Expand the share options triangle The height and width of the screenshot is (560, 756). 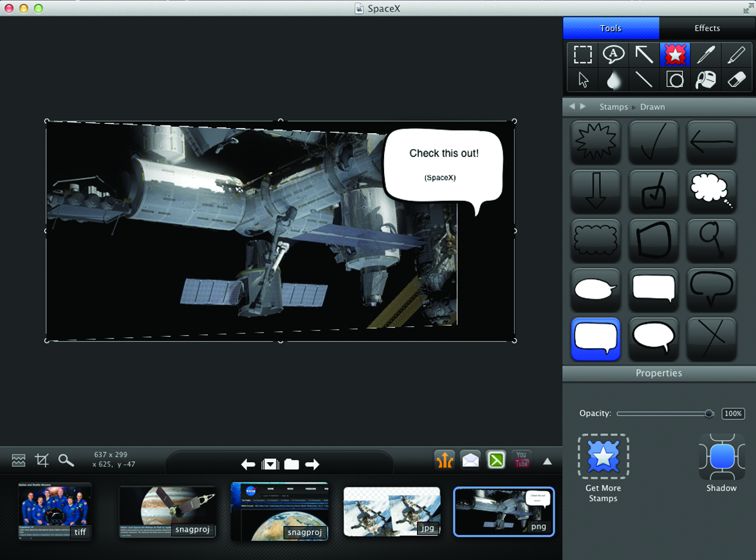click(x=548, y=461)
